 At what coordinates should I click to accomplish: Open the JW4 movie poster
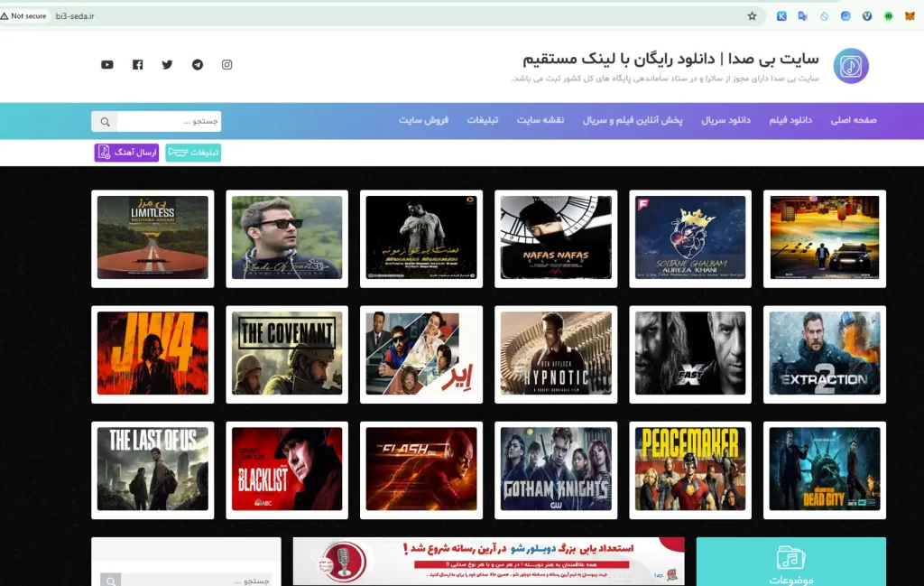coord(152,354)
